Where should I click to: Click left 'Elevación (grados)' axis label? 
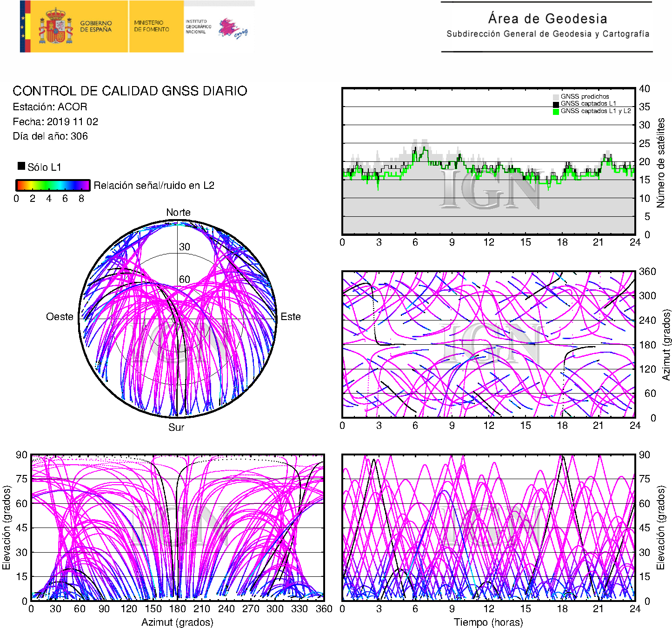6,528
